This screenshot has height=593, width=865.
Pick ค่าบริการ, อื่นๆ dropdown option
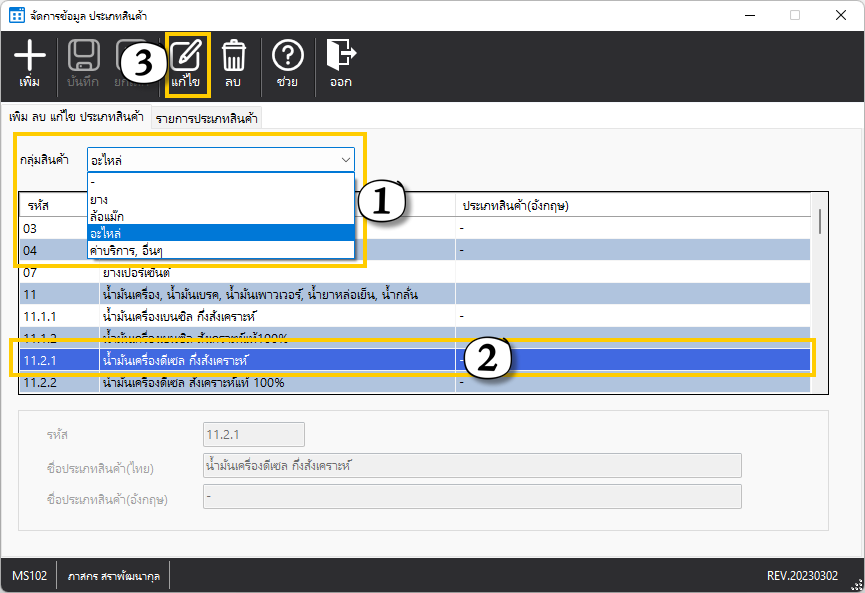125,250
